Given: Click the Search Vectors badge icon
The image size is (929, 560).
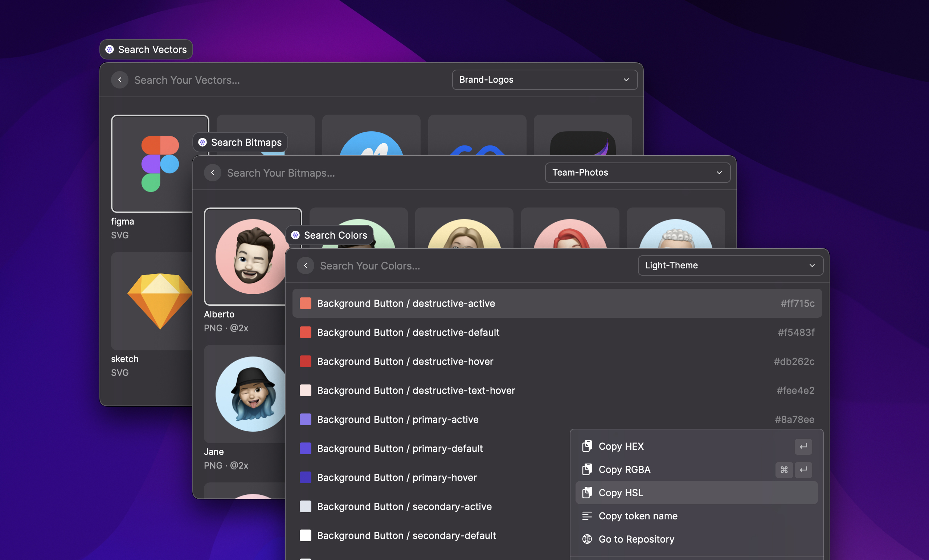Looking at the screenshot, I should [x=110, y=49].
